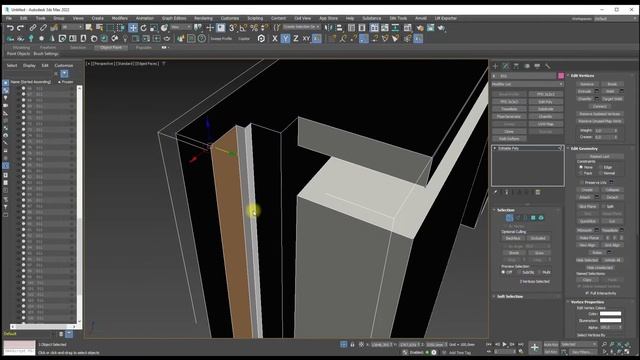Open the Modifier List dropdown

pyautogui.click(x=527, y=84)
